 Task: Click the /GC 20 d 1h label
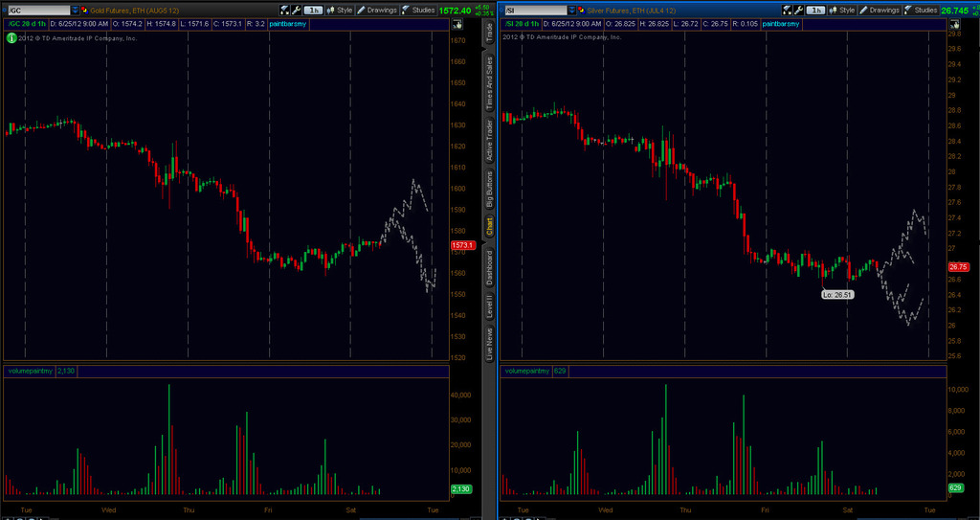(x=26, y=24)
